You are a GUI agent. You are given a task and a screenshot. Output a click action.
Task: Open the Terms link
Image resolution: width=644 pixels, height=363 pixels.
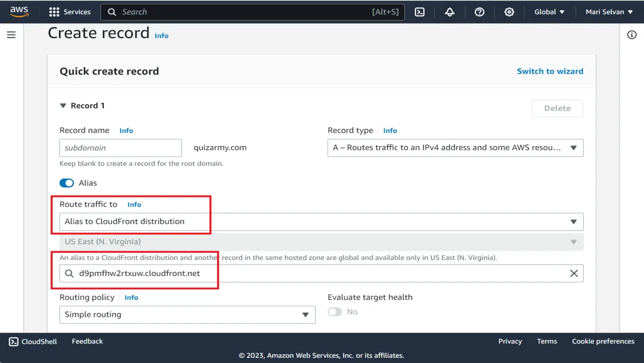point(547,341)
